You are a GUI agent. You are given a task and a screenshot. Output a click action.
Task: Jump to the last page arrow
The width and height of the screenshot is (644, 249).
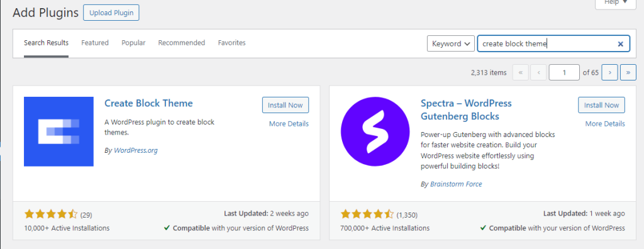[x=628, y=72]
